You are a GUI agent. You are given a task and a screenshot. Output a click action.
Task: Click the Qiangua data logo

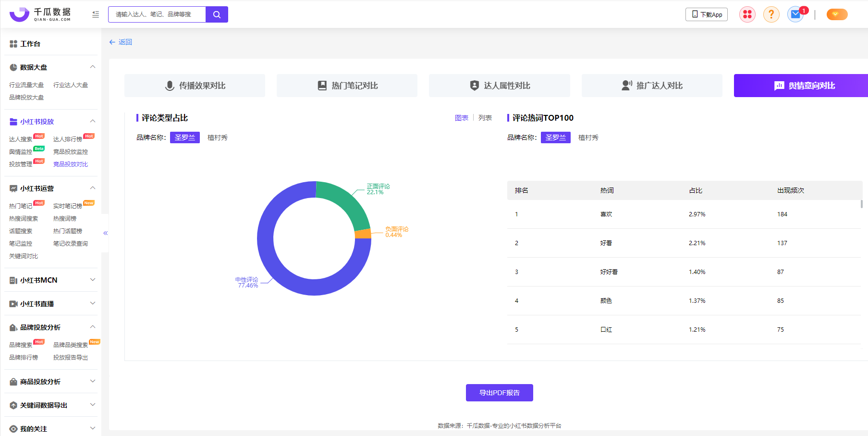[x=40, y=14]
